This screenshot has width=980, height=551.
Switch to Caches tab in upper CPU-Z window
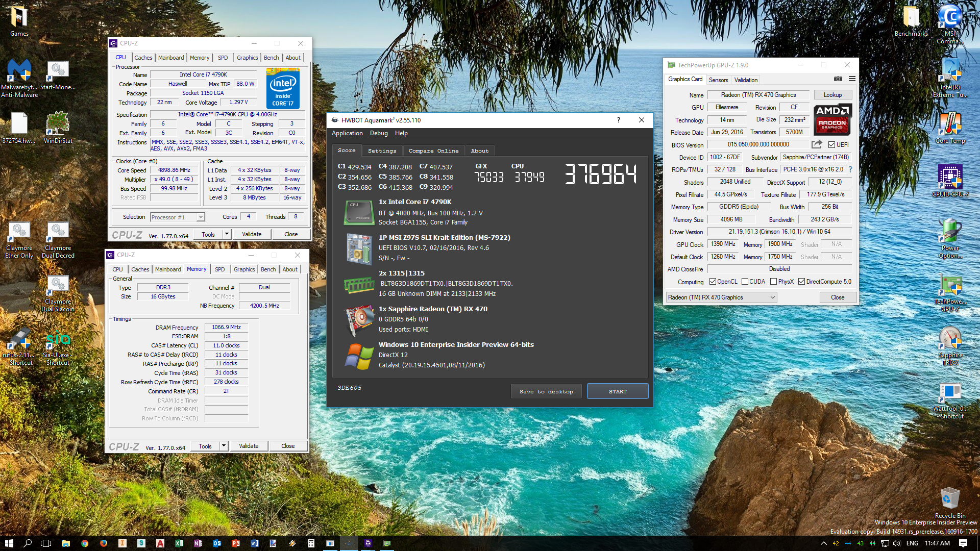coord(143,58)
